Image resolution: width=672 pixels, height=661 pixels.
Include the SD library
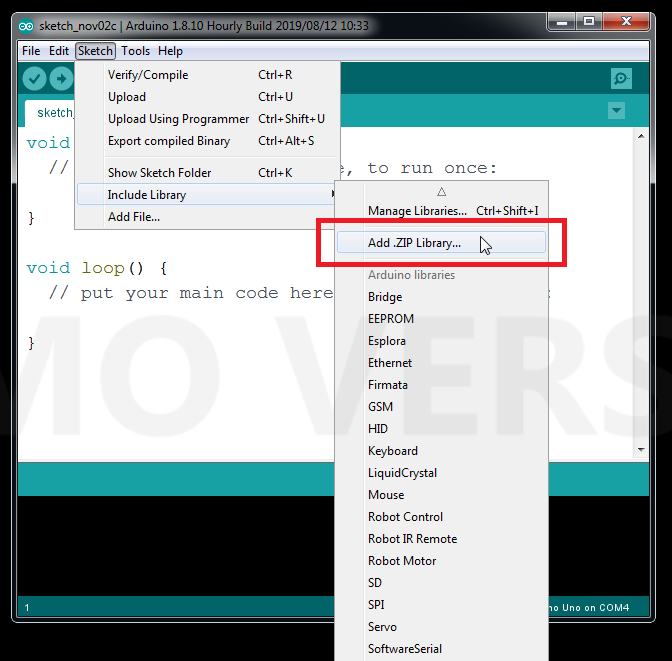(441, 583)
